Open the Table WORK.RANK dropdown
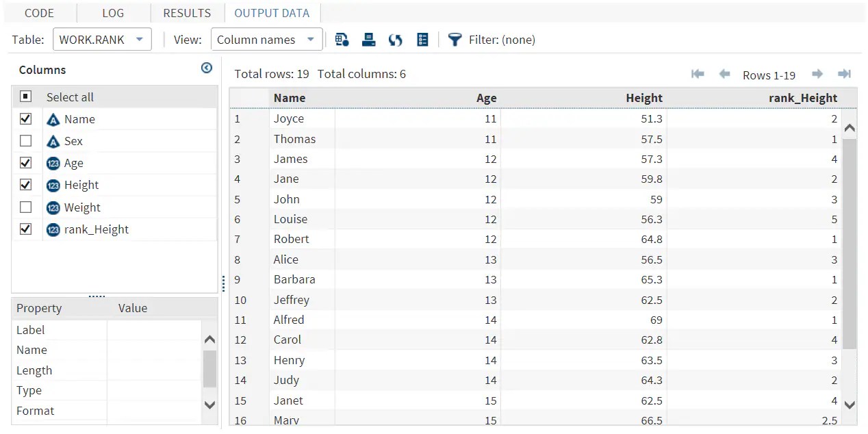 (102, 40)
